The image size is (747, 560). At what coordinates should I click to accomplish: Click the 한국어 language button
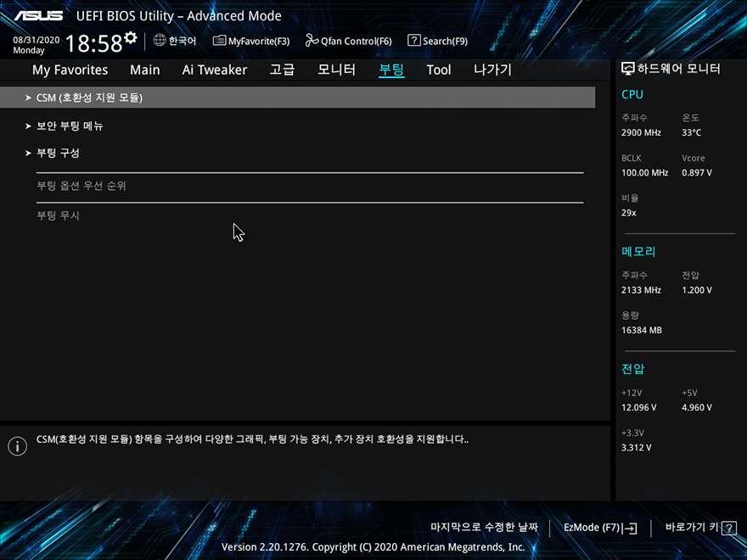(x=175, y=41)
